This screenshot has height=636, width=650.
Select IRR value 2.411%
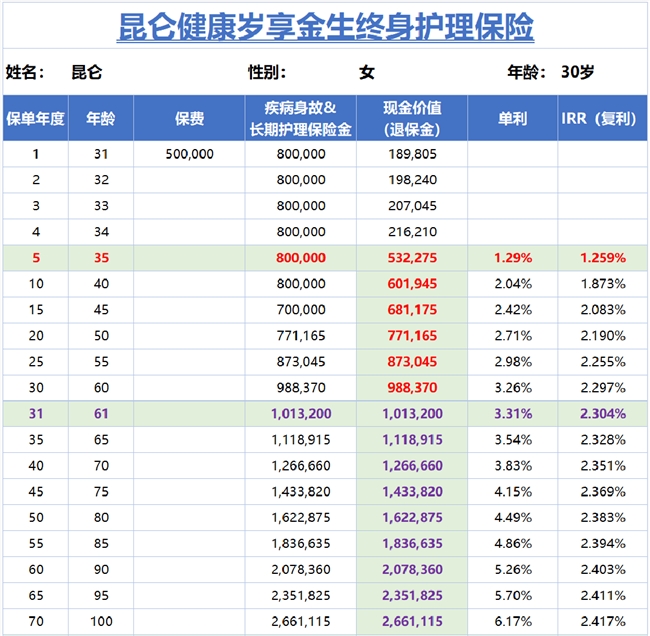pos(603,596)
